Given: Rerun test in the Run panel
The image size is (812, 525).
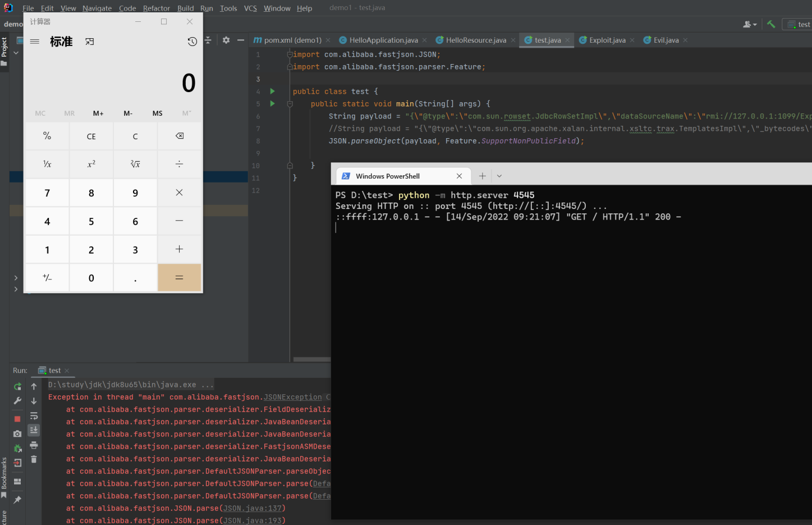Looking at the screenshot, I should tap(17, 386).
